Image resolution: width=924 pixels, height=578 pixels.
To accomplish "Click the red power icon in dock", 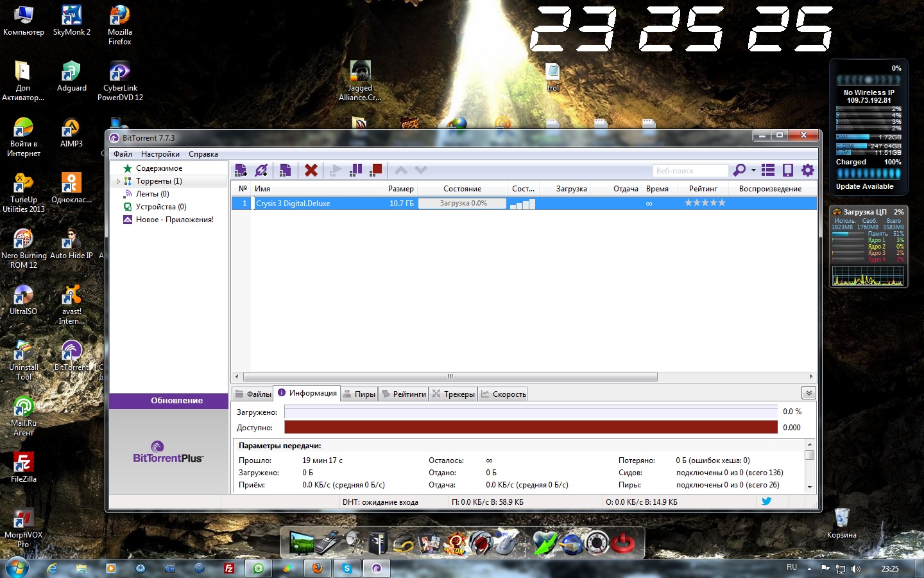I will point(622,543).
